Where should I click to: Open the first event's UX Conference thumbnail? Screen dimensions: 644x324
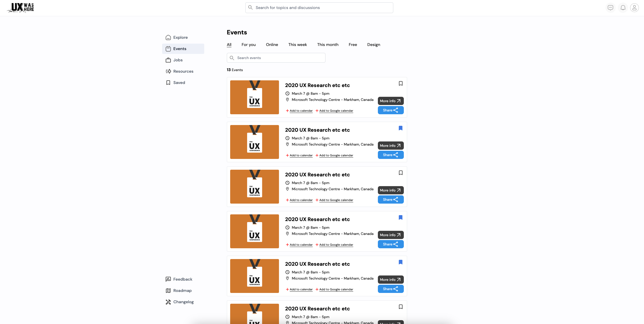coord(255,97)
